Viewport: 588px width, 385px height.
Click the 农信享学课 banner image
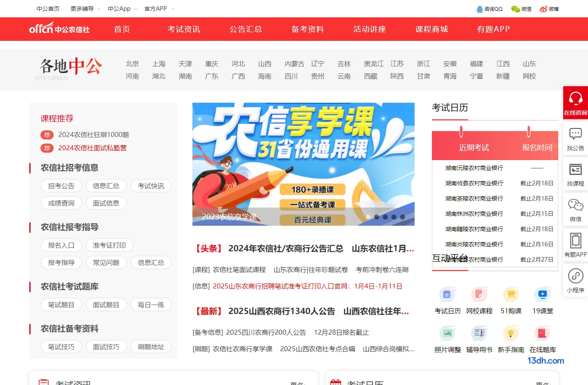(303, 164)
